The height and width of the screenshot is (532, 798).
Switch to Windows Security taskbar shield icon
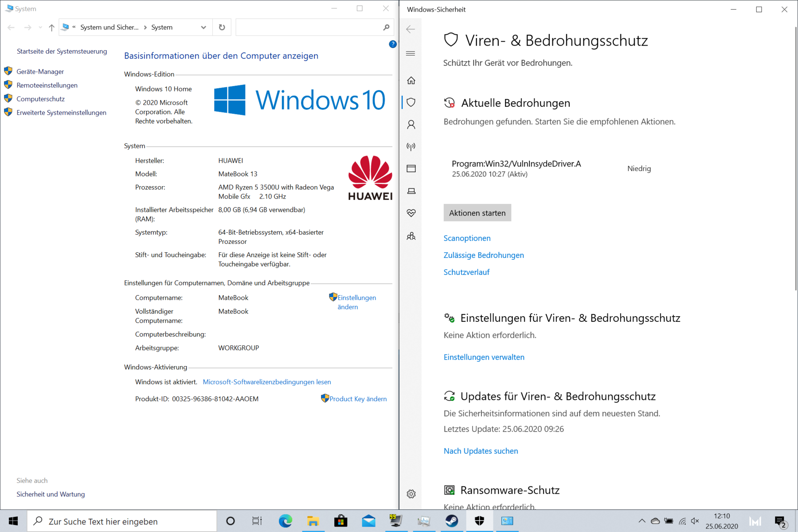tap(479, 521)
